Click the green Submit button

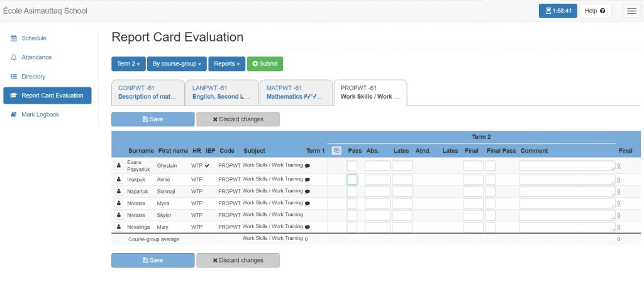[265, 64]
